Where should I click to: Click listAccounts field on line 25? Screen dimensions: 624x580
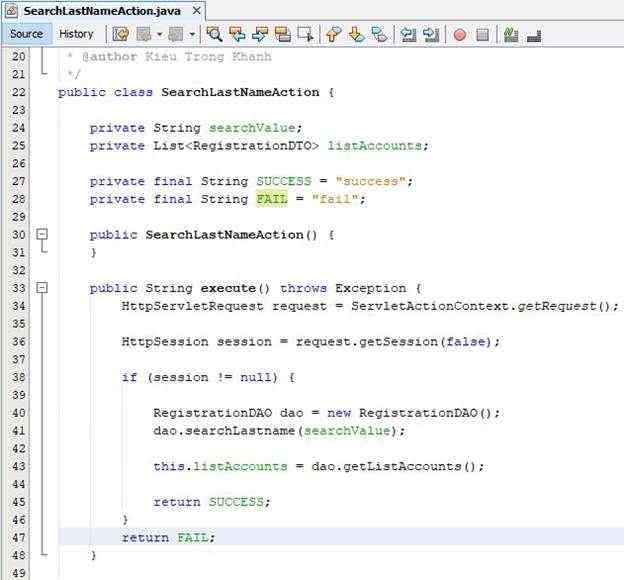(x=374, y=146)
